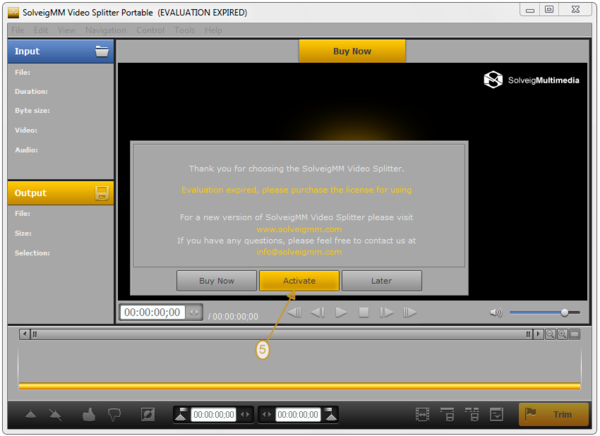Viewport: 600px width, 436px height.
Task: Click the Input panel header
Action: coord(60,51)
